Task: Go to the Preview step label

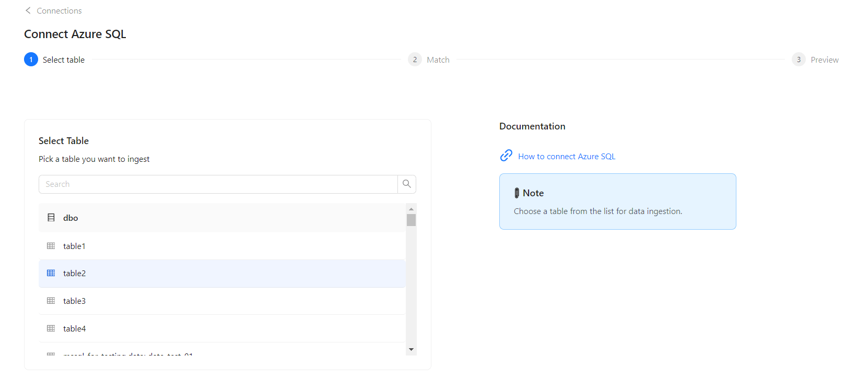Action: pyautogui.click(x=825, y=60)
